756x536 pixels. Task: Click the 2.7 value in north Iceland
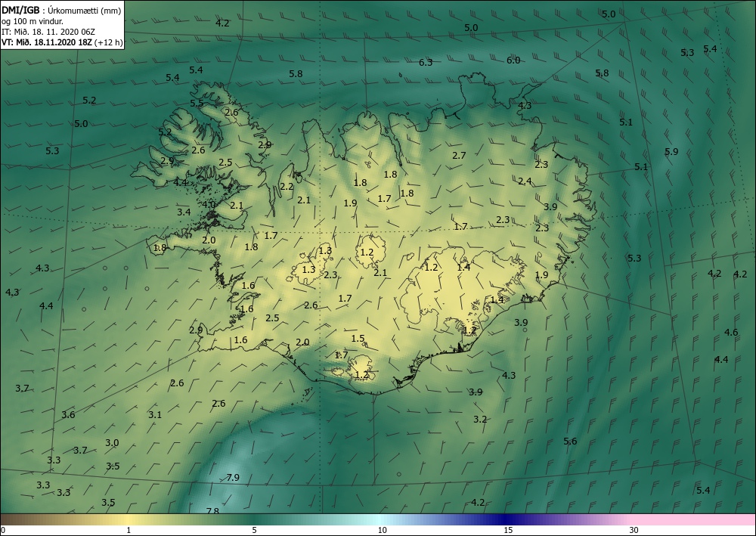[460, 155]
